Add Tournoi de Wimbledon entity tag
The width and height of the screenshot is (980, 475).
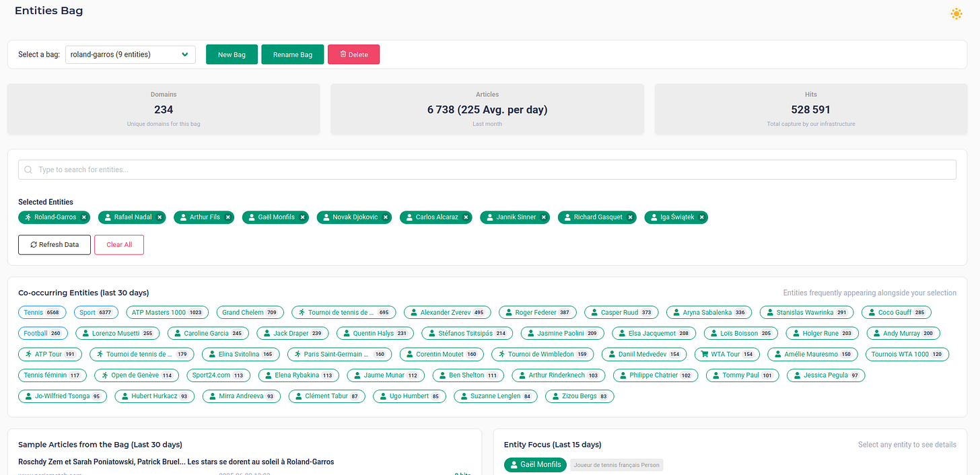542,354
